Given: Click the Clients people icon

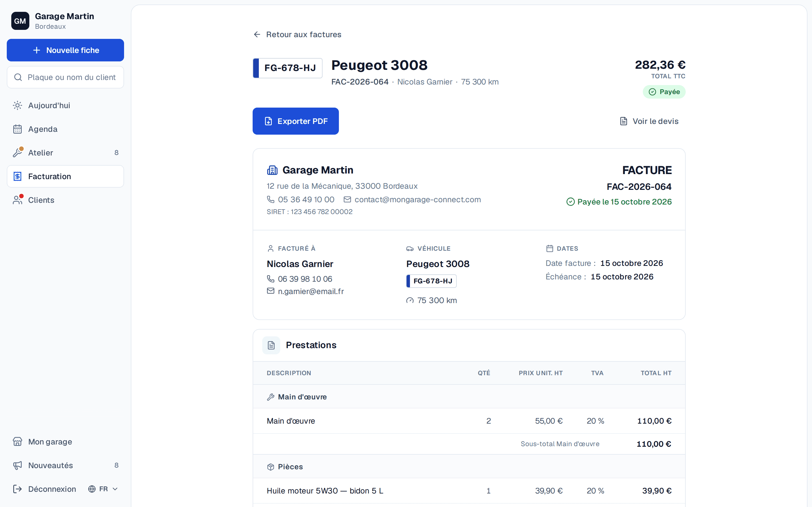Looking at the screenshot, I should (17, 200).
